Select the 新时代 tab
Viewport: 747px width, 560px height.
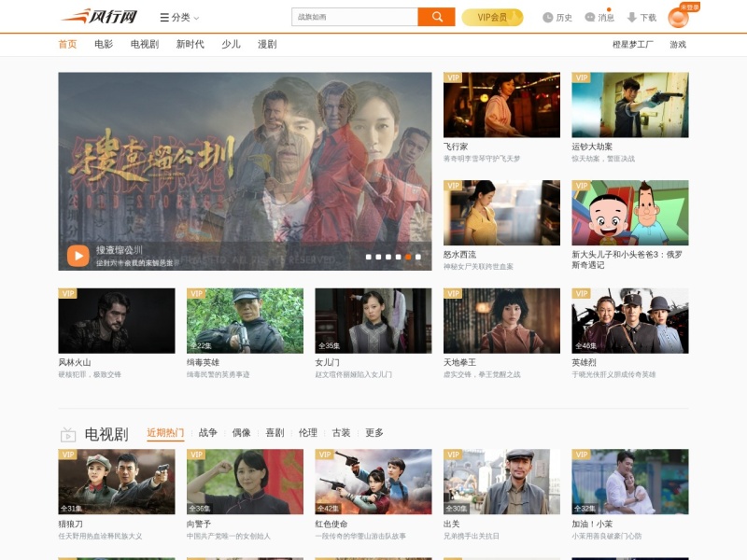click(190, 44)
